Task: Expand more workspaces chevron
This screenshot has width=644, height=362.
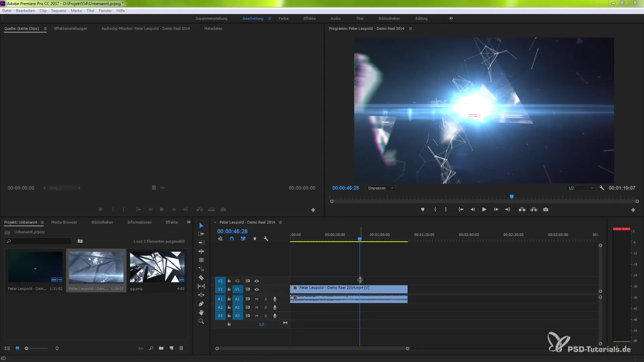Action: 451,18
